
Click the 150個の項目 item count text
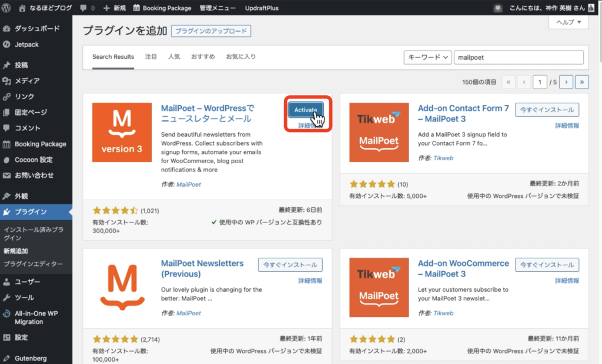point(479,82)
